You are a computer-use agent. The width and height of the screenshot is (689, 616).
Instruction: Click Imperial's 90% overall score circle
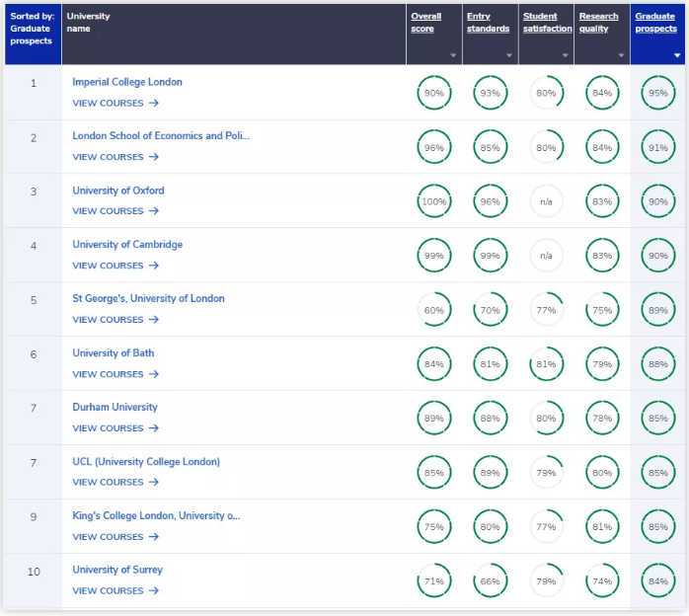click(434, 93)
